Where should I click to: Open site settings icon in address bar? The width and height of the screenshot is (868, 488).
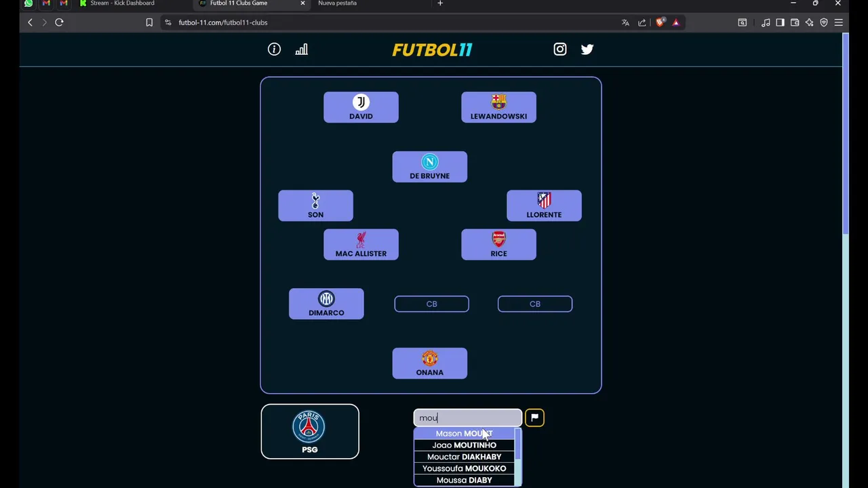(x=168, y=22)
